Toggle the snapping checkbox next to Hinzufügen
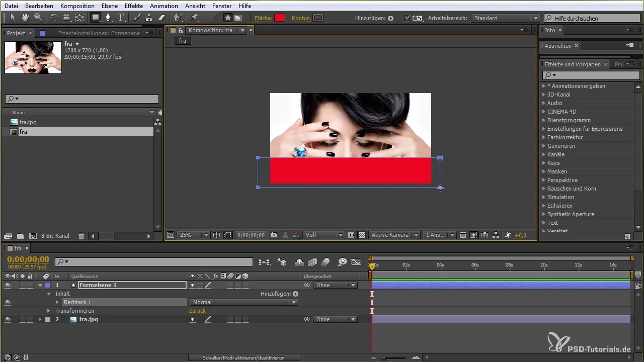The width and height of the screenshot is (644, 362). [x=408, y=18]
